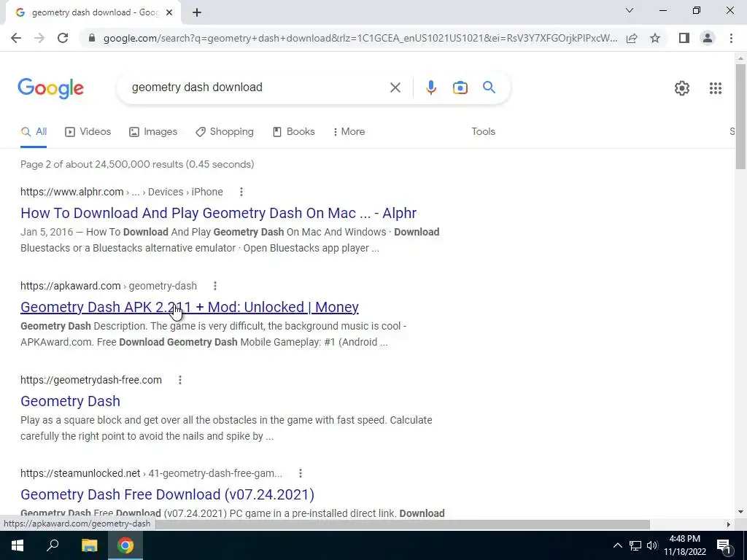Search by image with camera icon

(x=460, y=87)
